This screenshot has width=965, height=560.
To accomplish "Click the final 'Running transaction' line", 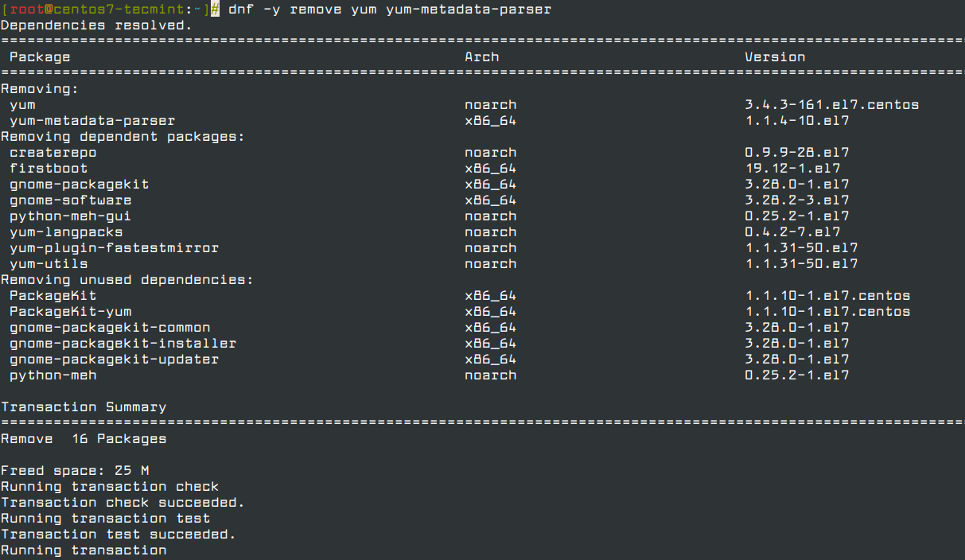I will click(x=84, y=550).
